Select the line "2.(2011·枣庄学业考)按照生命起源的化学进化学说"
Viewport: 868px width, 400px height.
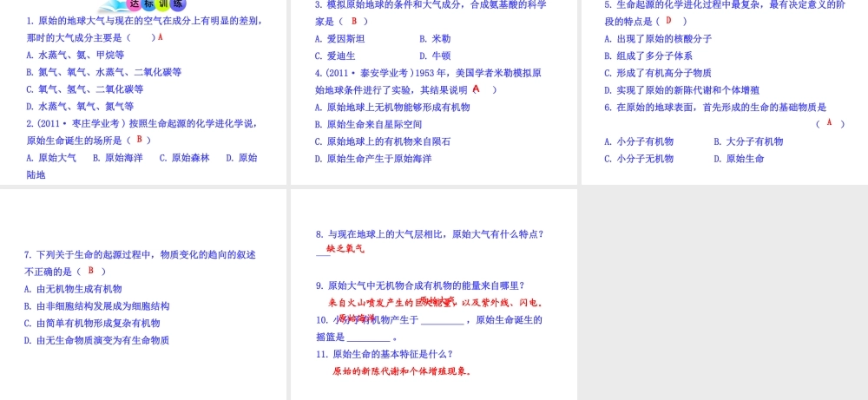141,123
